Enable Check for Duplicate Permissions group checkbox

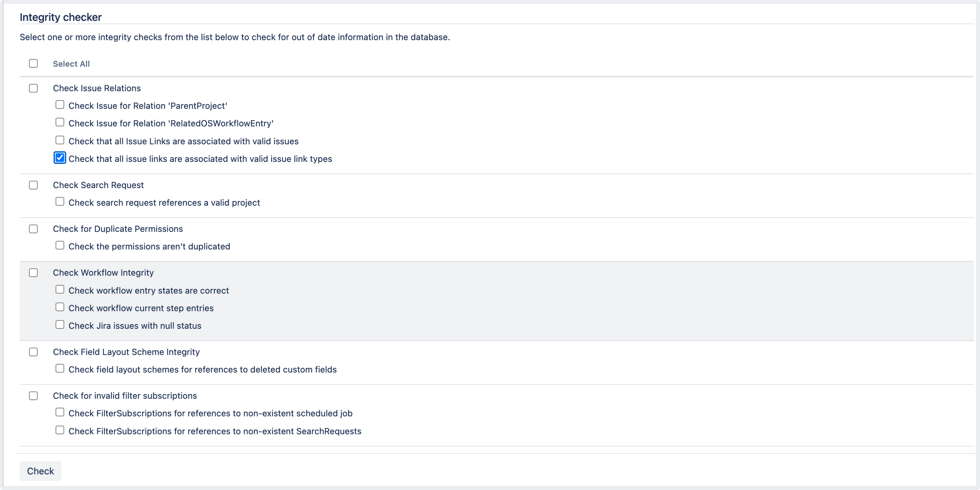pos(33,229)
